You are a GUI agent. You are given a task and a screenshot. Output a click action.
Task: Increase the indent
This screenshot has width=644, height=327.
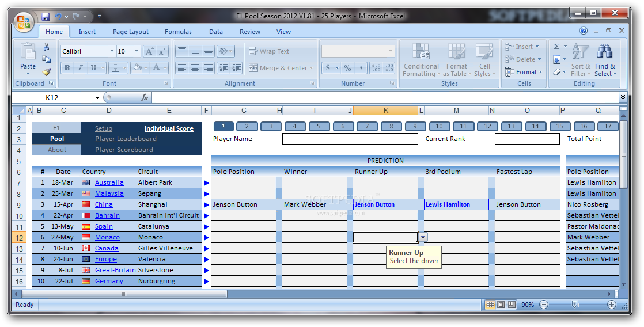tap(237, 68)
